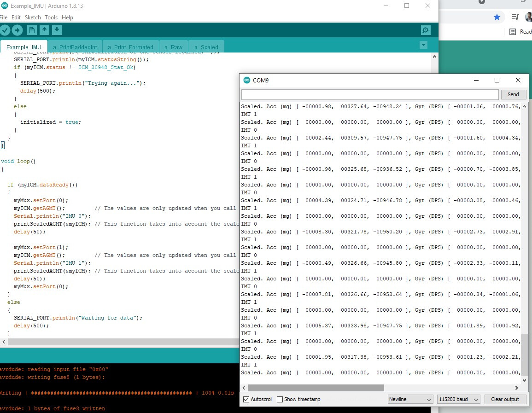Expand the sketch tabs dropdown arrow

click(x=423, y=45)
